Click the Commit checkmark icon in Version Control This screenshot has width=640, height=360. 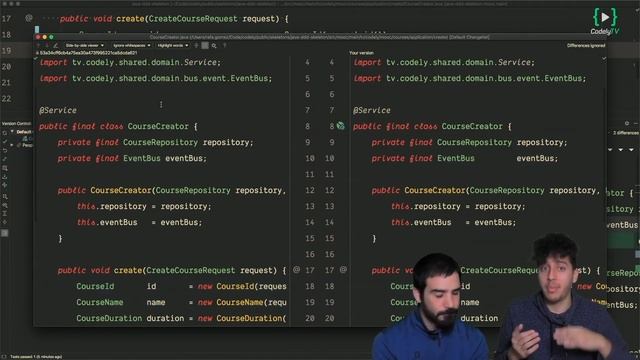point(5,141)
